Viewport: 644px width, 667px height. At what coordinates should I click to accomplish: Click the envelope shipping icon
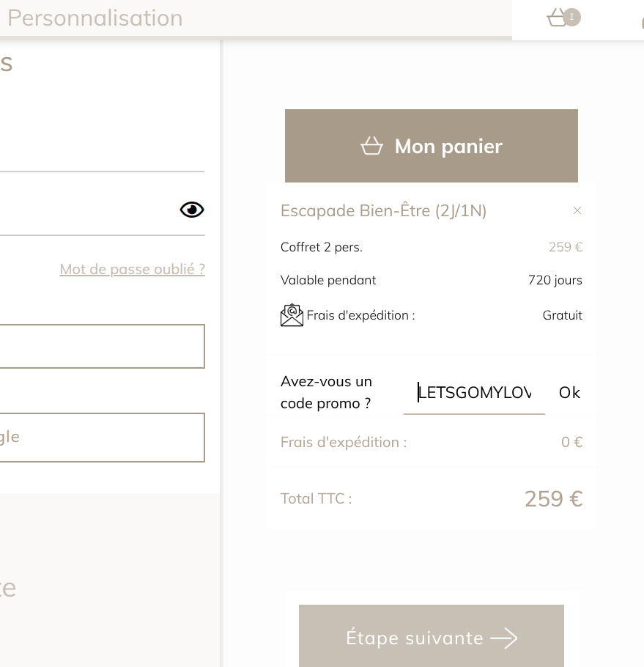point(292,315)
